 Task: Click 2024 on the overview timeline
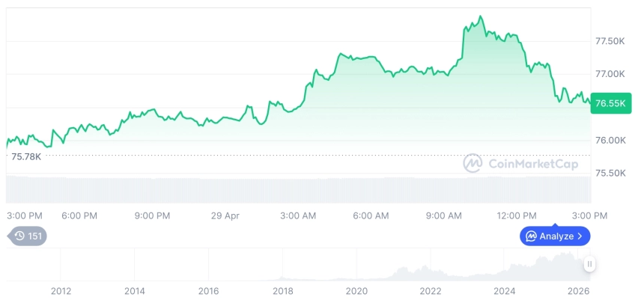[505, 290]
